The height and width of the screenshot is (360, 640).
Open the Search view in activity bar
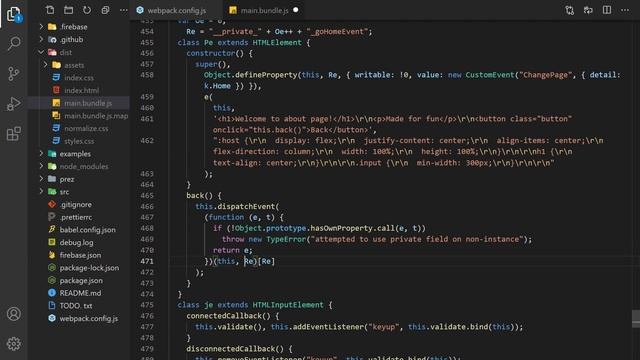[x=13, y=43]
